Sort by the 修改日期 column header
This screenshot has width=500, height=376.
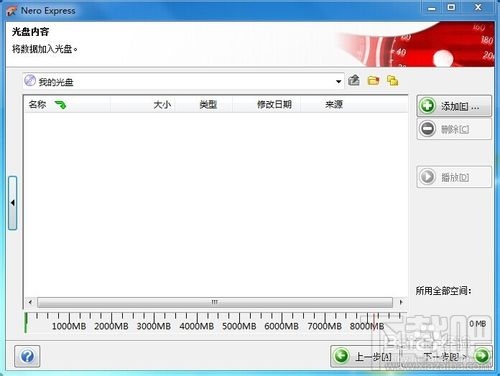(x=274, y=105)
